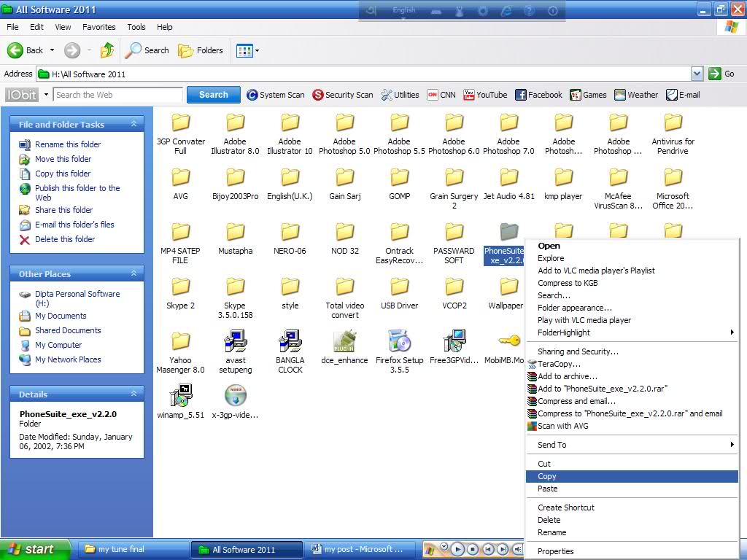Go up one folder level icon

coord(107,50)
